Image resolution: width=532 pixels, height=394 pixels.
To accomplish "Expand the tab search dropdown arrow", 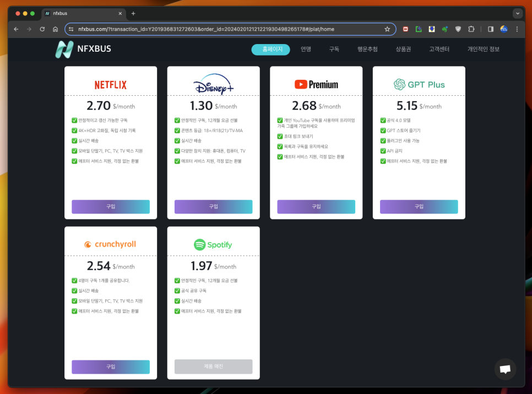I will coord(518,14).
